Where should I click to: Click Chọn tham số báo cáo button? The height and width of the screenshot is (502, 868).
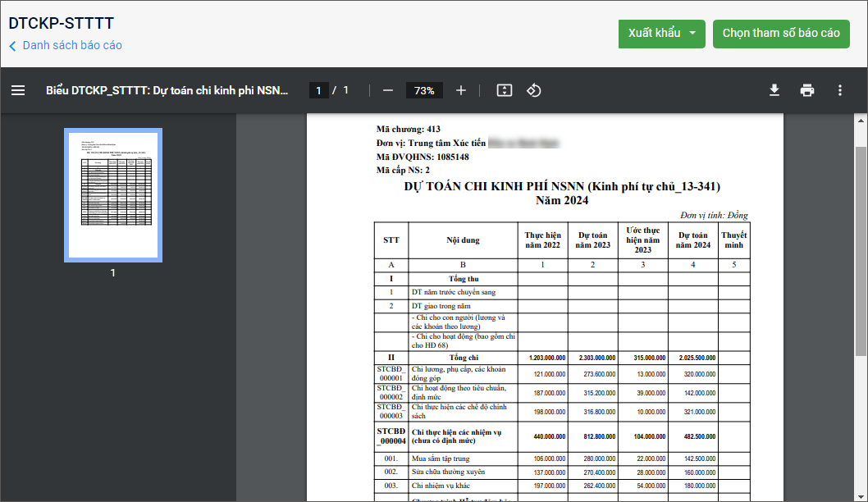[x=780, y=34]
